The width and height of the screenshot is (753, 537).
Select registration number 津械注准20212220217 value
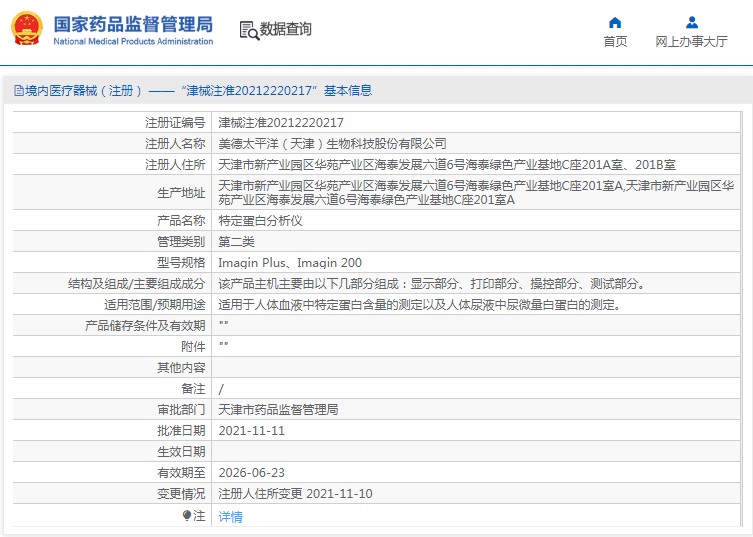[x=281, y=123]
